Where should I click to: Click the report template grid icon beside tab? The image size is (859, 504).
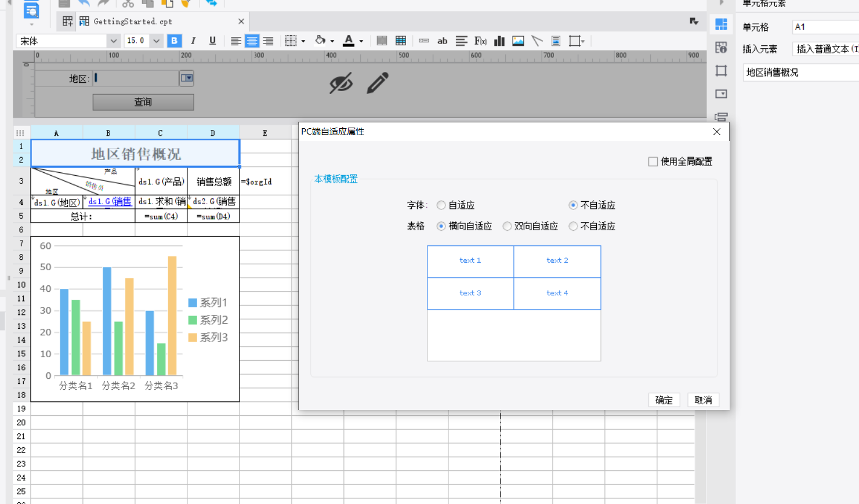click(68, 21)
